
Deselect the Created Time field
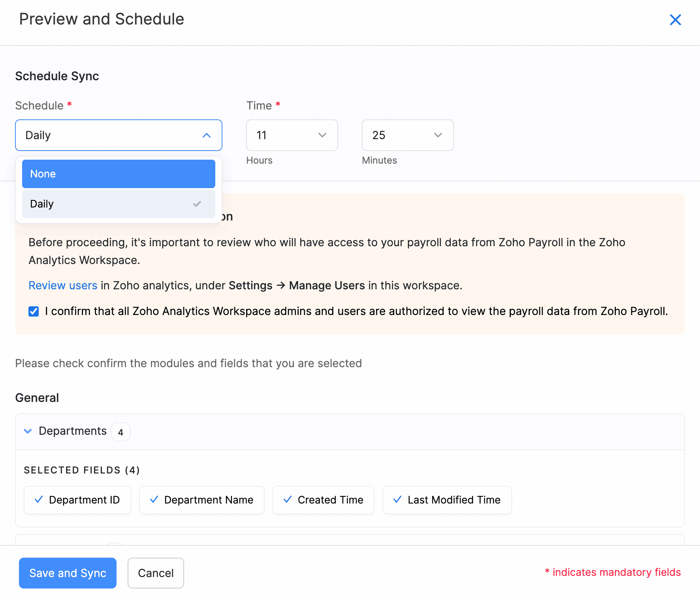pyautogui.click(x=323, y=500)
